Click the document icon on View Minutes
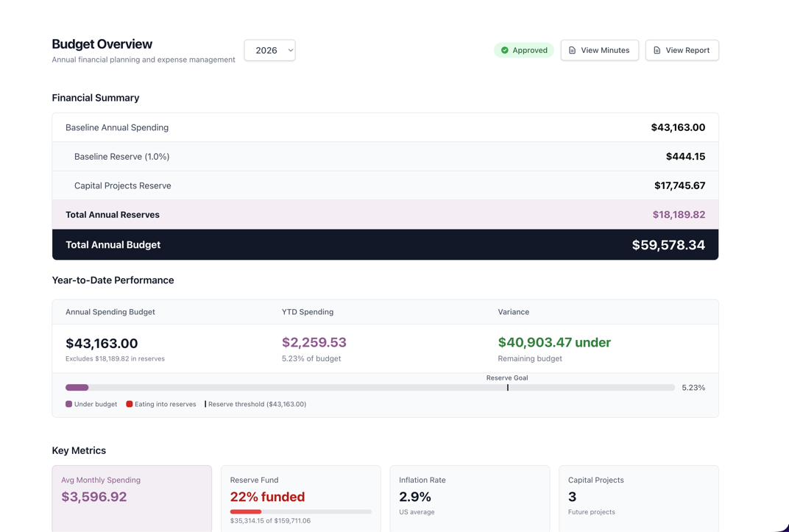 pyautogui.click(x=573, y=50)
